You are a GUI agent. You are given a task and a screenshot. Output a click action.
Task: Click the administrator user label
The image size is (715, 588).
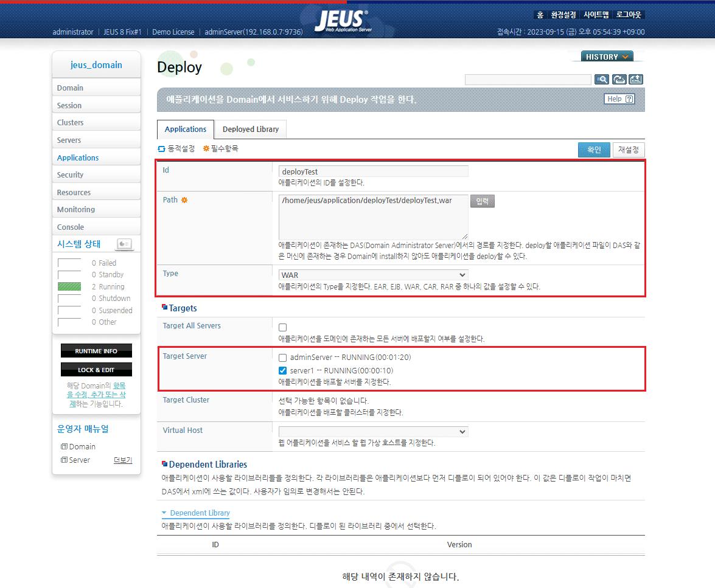point(73,32)
